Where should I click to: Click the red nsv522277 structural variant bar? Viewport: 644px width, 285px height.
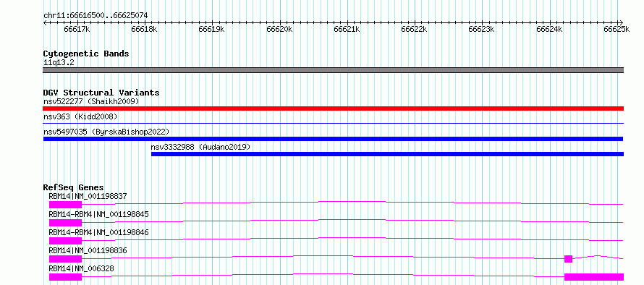tap(333, 109)
